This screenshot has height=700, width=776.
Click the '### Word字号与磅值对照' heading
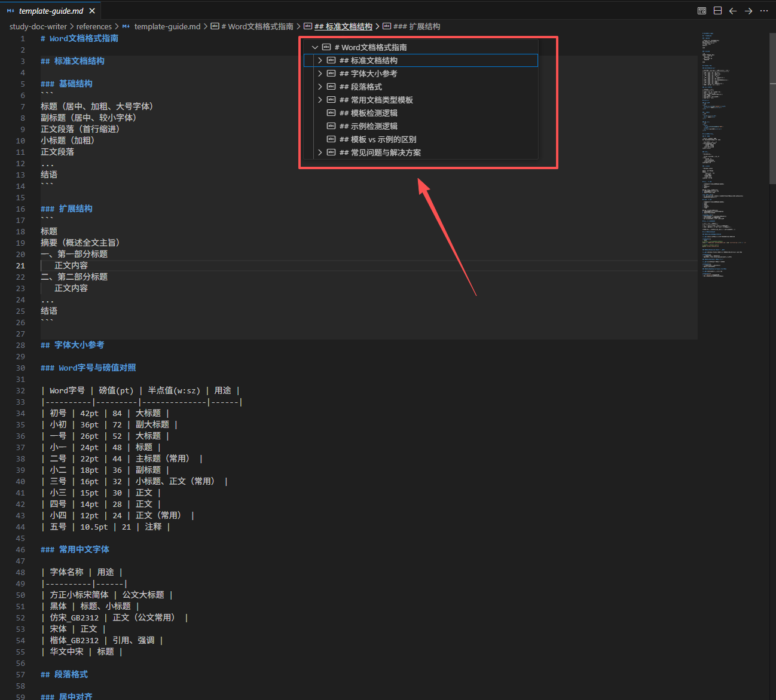coord(88,368)
